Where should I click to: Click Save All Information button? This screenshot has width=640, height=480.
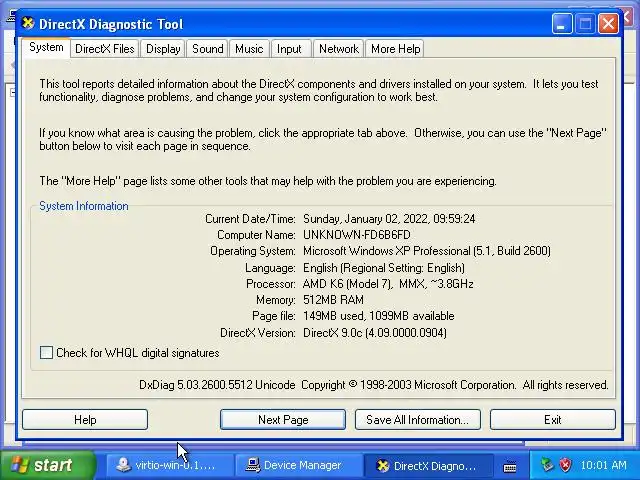418,420
